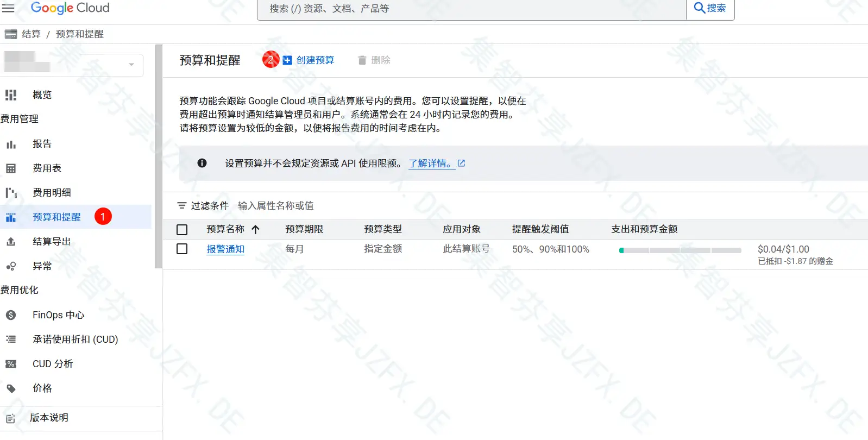Click the 预算期限 column header
Viewport: 868px width, 440px height.
click(x=304, y=229)
